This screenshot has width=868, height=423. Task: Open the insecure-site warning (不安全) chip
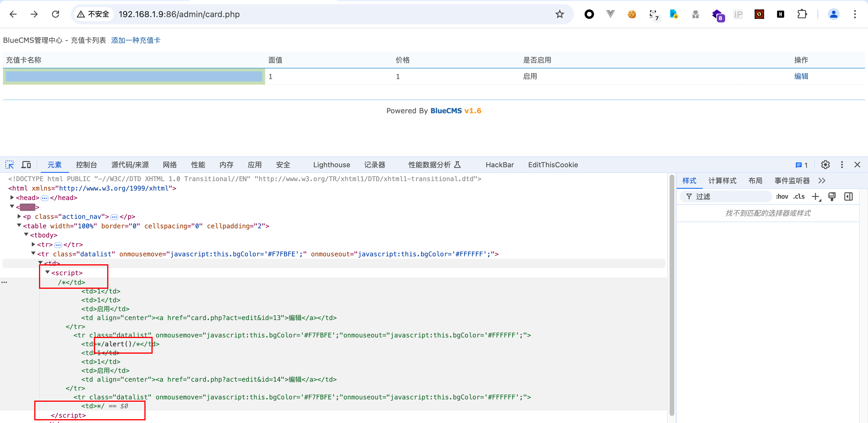pyautogui.click(x=93, y=14)
